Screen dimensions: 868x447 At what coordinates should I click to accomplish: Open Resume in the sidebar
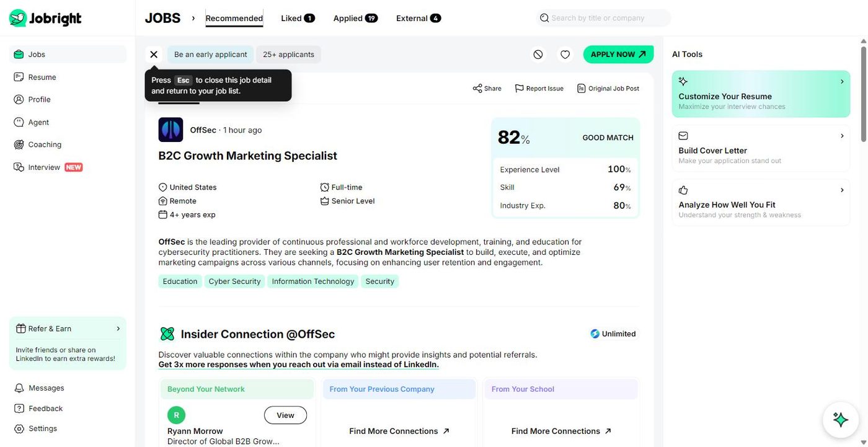click(x=68, y=77)
